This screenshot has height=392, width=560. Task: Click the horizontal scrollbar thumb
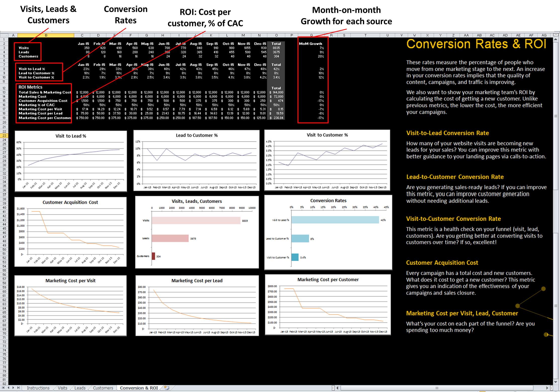(x=437, y=388)
